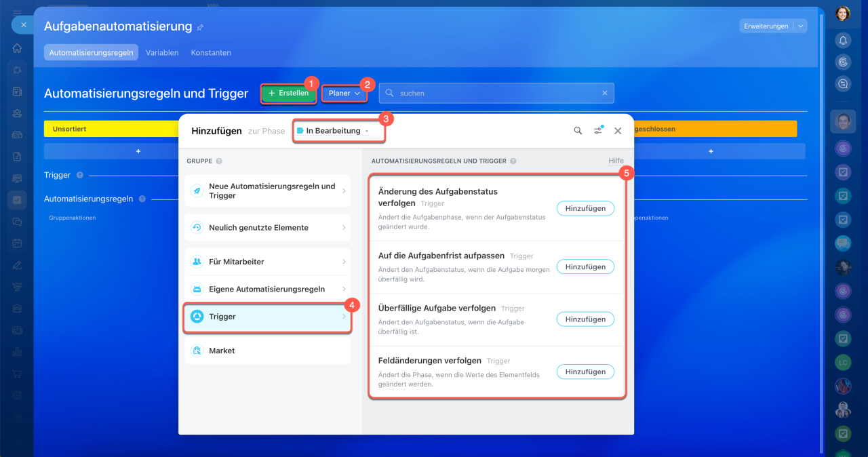Screen dimensions: 868x457
Task: Open the spiral icon under the bell
Action: (843, 62)
